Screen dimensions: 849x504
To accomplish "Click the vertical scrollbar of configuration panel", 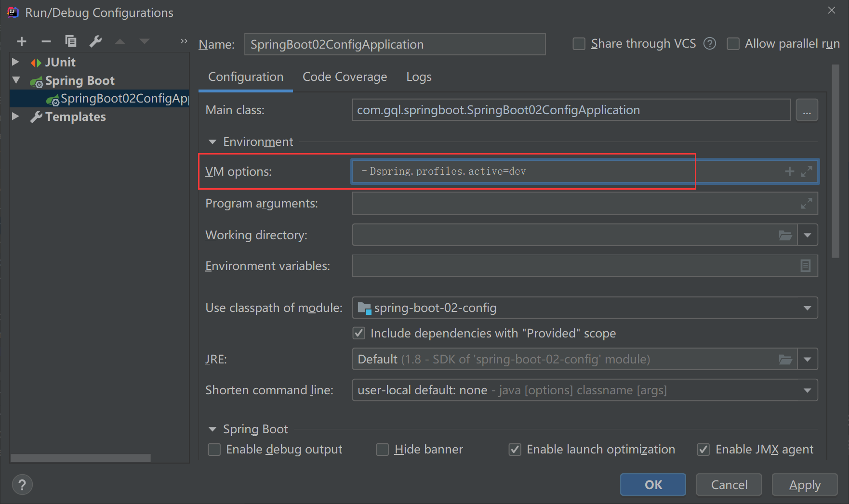I will pyautogui.click(x=836, y=161).
